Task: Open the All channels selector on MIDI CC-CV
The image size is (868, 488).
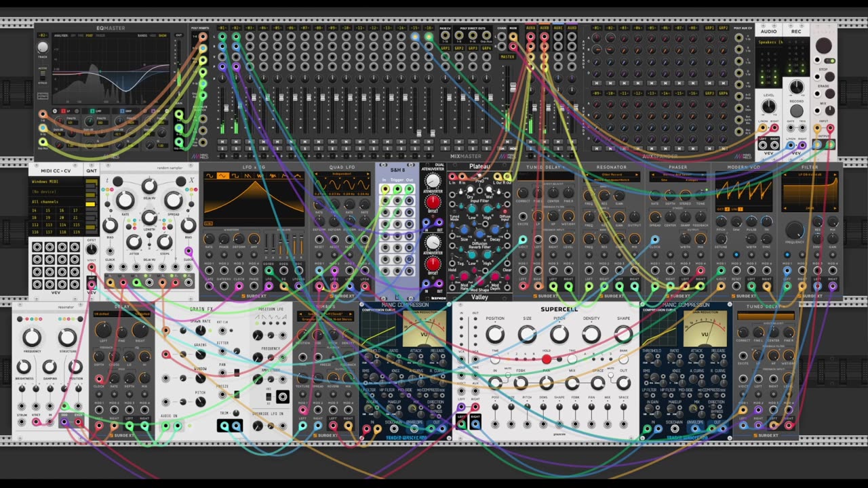Action: click(x=56, y=201)
